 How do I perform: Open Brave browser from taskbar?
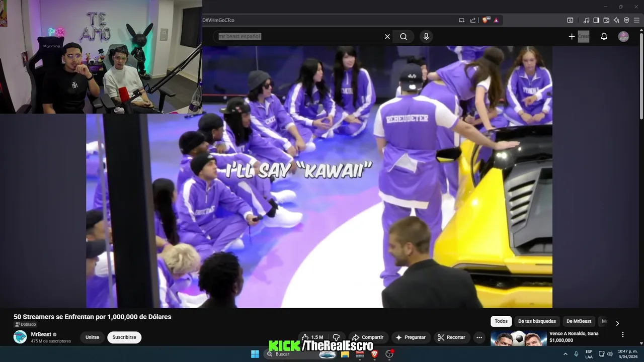[x=374, y=354]
